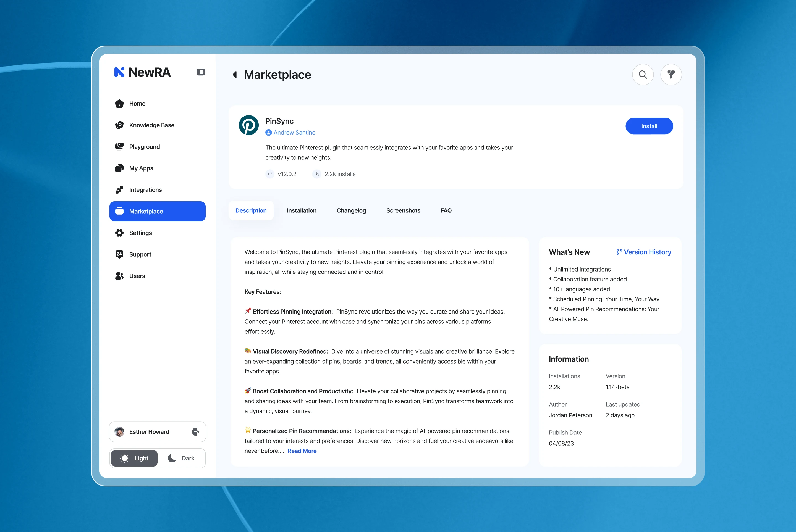796x532 pixels.
Task: Open search with the magnifier icon
Action: click(643, 75)
